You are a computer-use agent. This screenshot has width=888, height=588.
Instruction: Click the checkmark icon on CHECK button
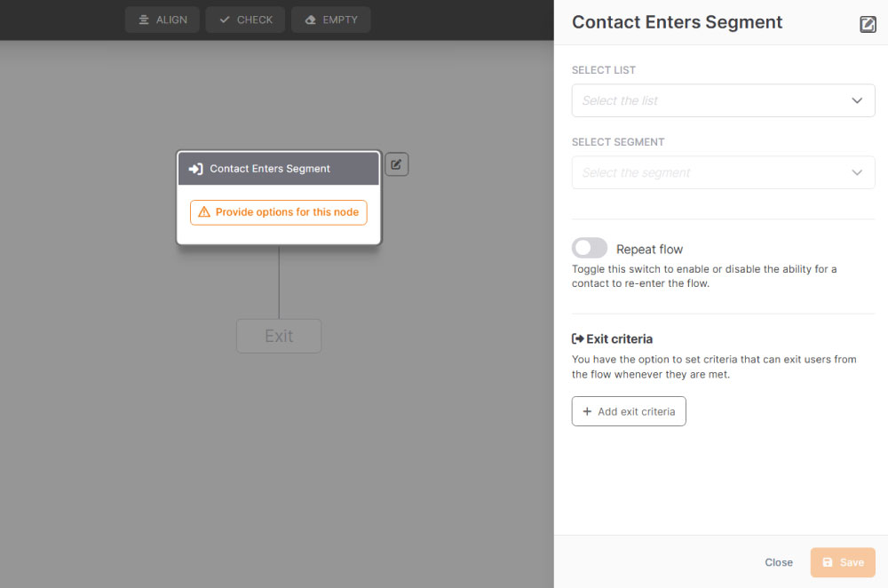tap(225, 20)
